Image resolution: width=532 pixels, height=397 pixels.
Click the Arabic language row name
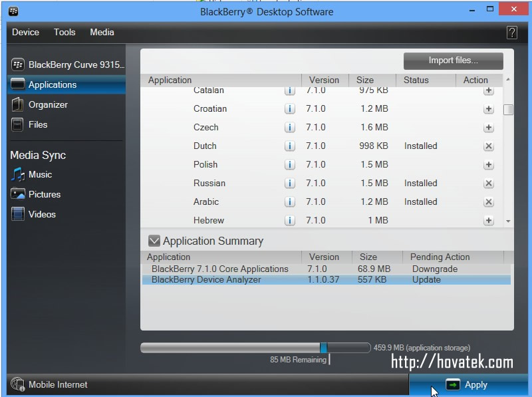[206, 202]
